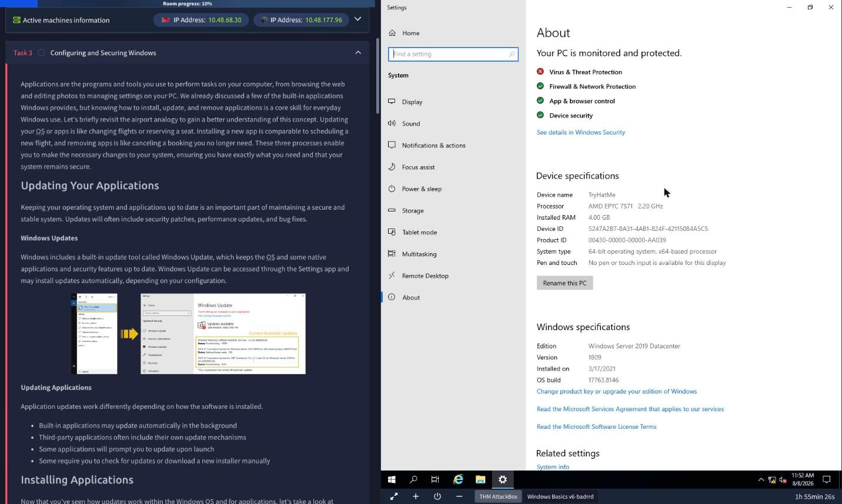Open Microsoft Services Agreement link
Viewport: 842px width, 504px height.
(630, 409)
